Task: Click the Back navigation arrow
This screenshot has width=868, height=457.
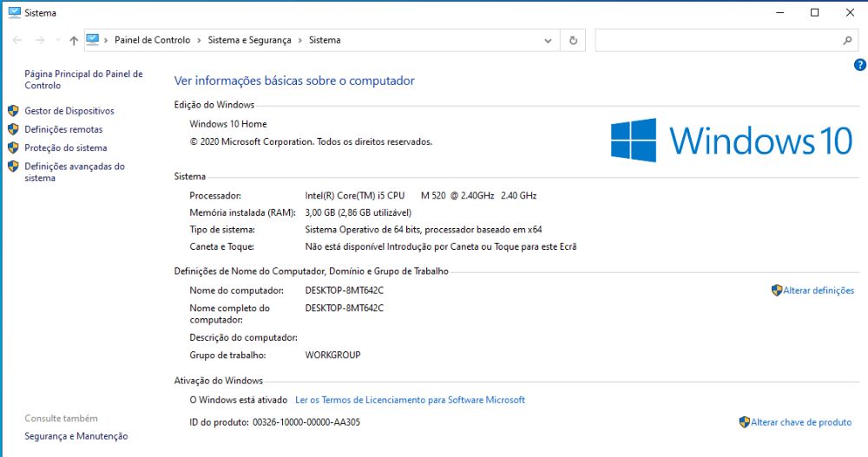Action: pos(17,41)
